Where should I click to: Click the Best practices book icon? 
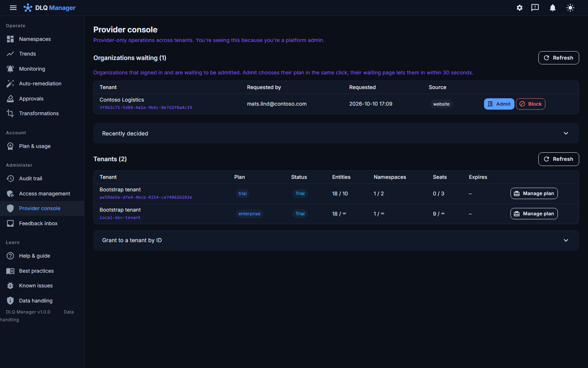click(x=10, y=271)
